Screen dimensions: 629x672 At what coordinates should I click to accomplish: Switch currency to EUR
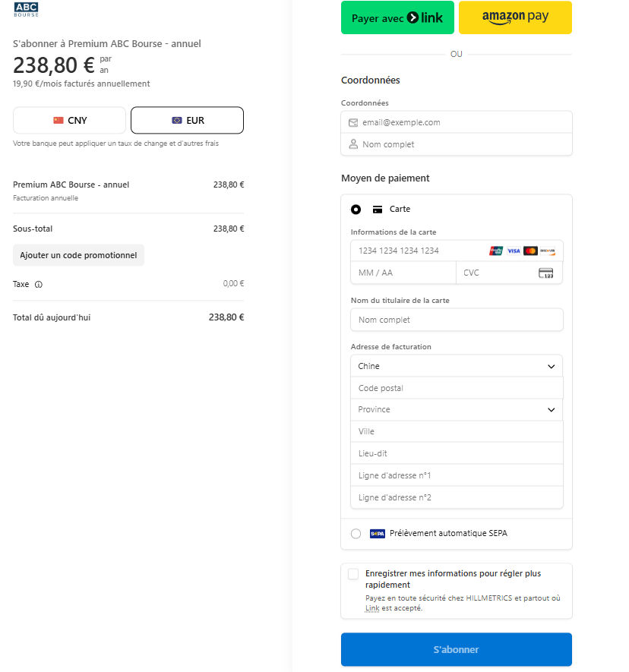188,121
